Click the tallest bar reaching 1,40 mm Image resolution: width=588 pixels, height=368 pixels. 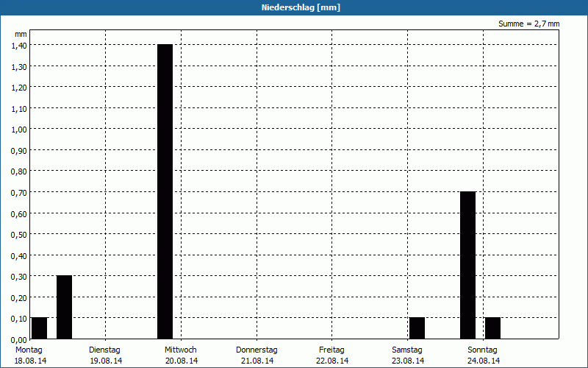click(x=165, y=191)
